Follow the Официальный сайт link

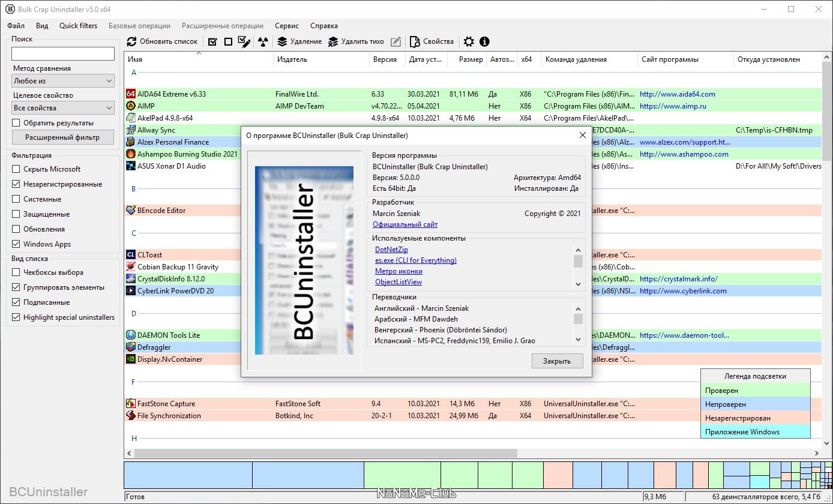tap(405, 224)
